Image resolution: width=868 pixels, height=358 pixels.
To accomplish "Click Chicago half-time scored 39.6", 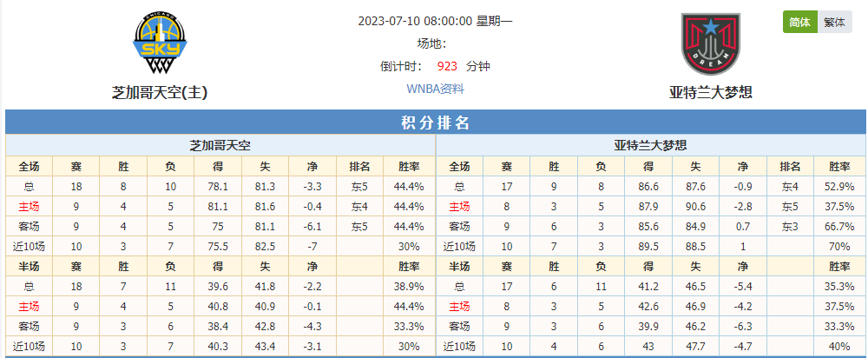I will click(218, 287).
